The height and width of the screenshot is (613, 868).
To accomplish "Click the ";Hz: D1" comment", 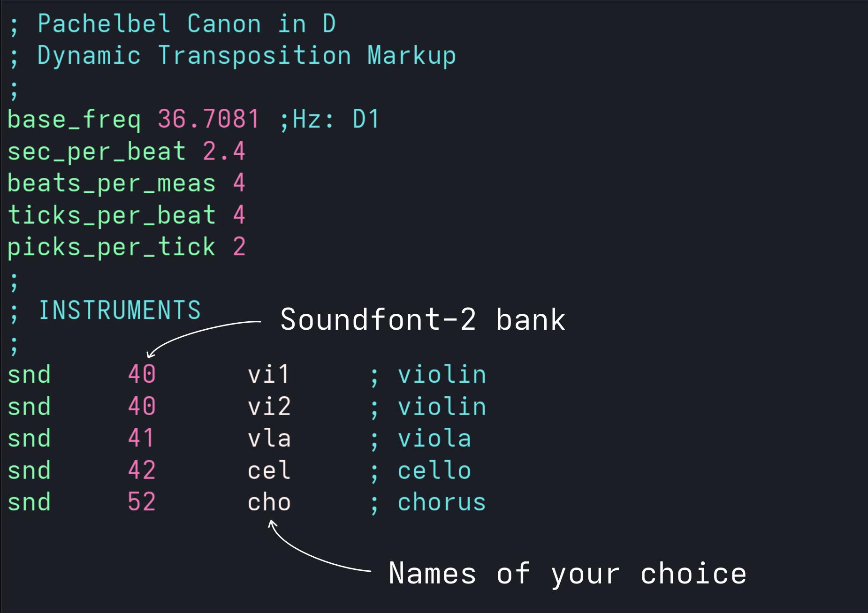I will click(x=329, y=119).
